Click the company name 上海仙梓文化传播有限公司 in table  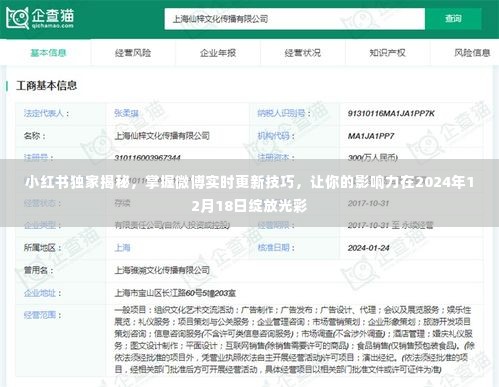162,136
